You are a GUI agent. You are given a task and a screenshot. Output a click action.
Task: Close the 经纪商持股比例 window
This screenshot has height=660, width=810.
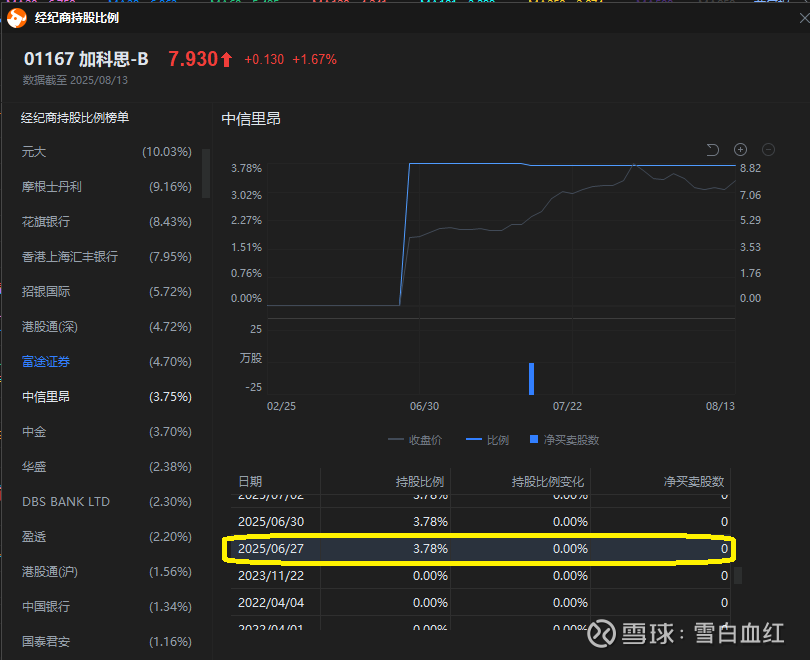(804, 19)
